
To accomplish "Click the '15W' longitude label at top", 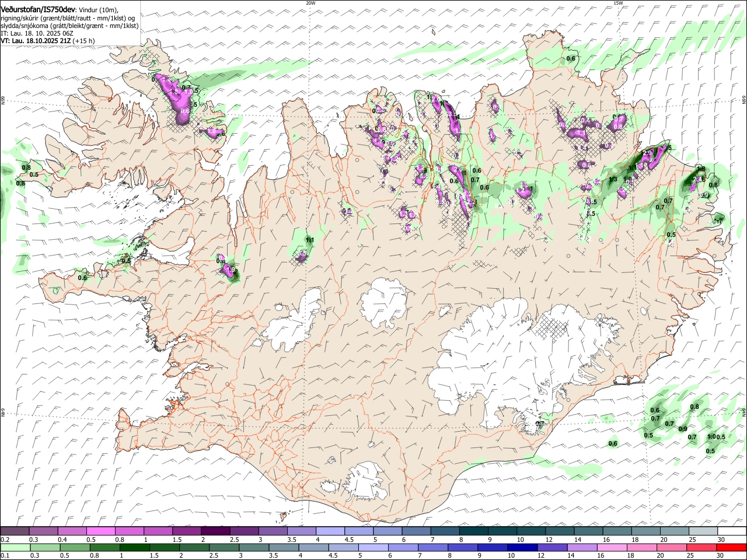I will tap(619, 3).
